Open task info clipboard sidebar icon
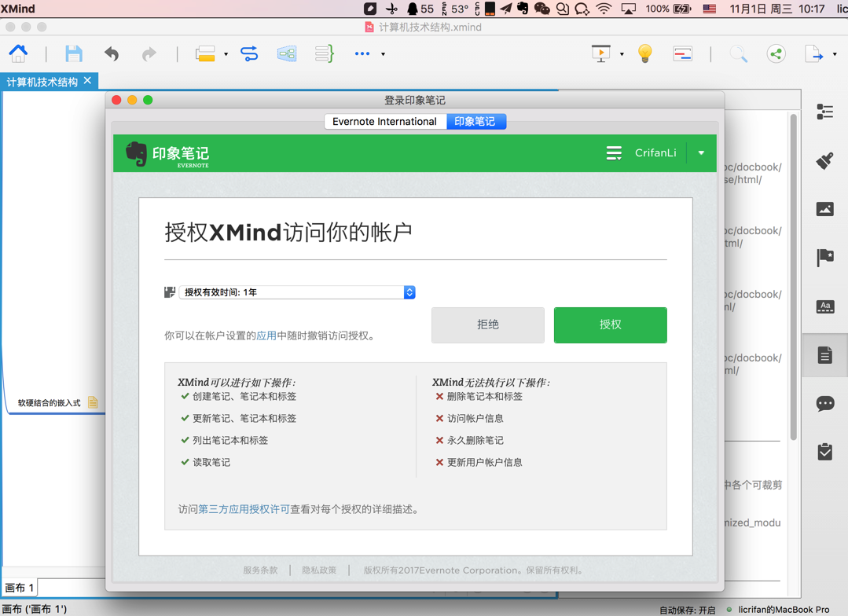 tap(824, 452)
